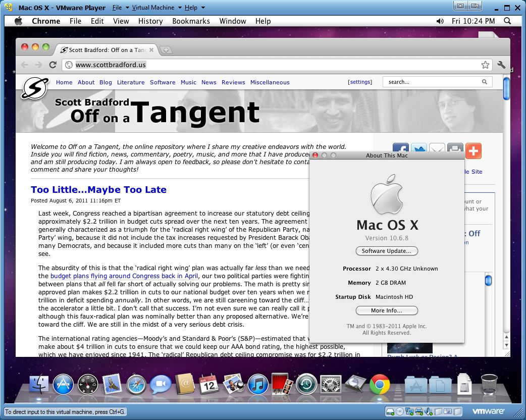Image resolution: width=526 pixels, height=420 pixels.
Task: Bookmark this page with the star icon
Action: pos(485,65)
